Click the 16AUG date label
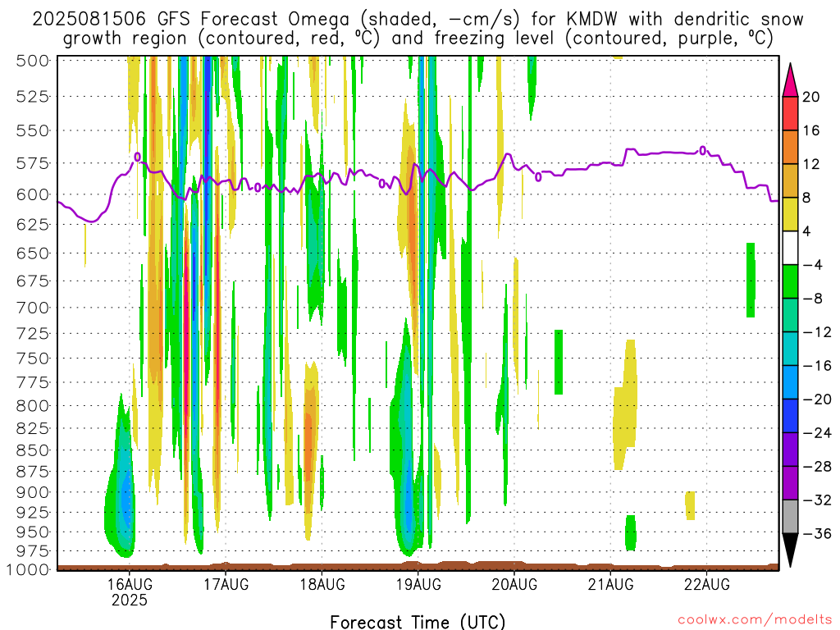840x630 pixels. [129, 584]
